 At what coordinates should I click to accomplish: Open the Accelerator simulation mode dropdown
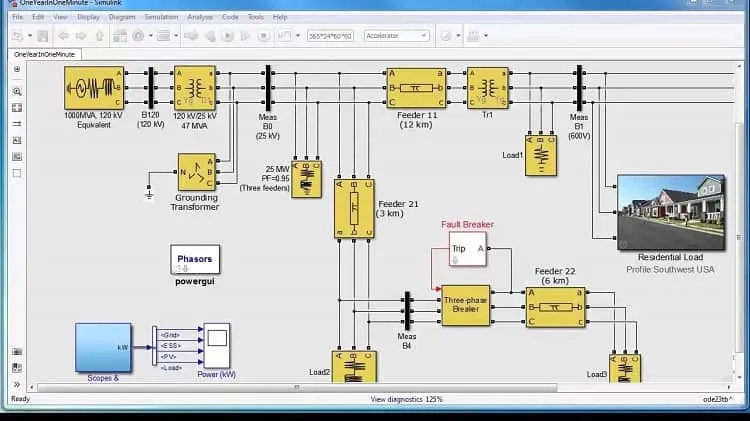[396, 36]
